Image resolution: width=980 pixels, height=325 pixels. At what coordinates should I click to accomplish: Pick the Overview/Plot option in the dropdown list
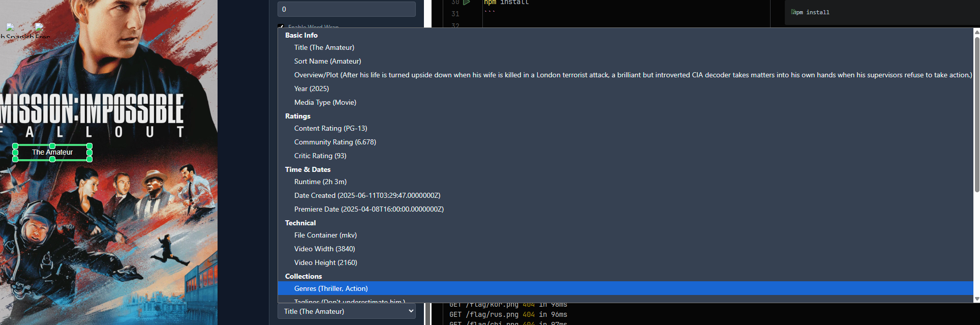point(625,75)
